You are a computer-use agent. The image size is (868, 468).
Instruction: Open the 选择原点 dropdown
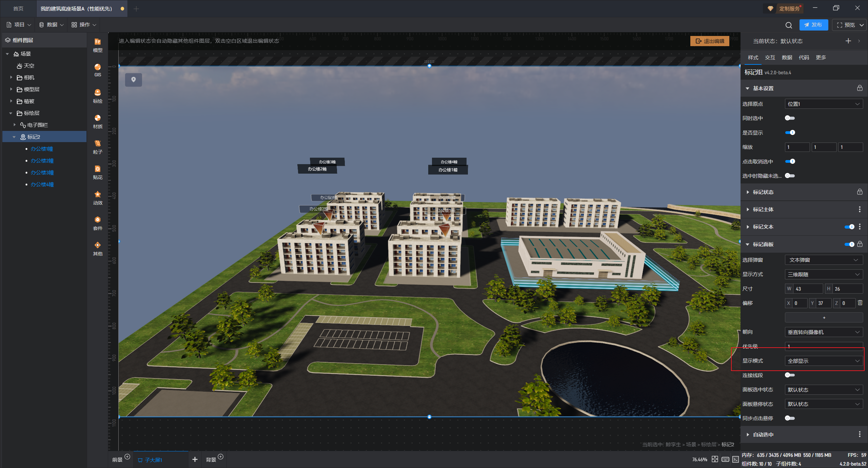824,104
